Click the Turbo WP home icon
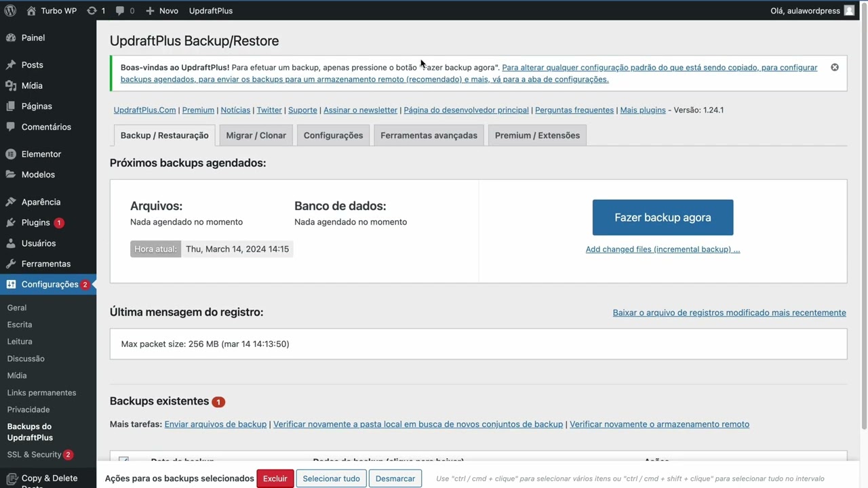The image size is (868, 488). point(31,11)
